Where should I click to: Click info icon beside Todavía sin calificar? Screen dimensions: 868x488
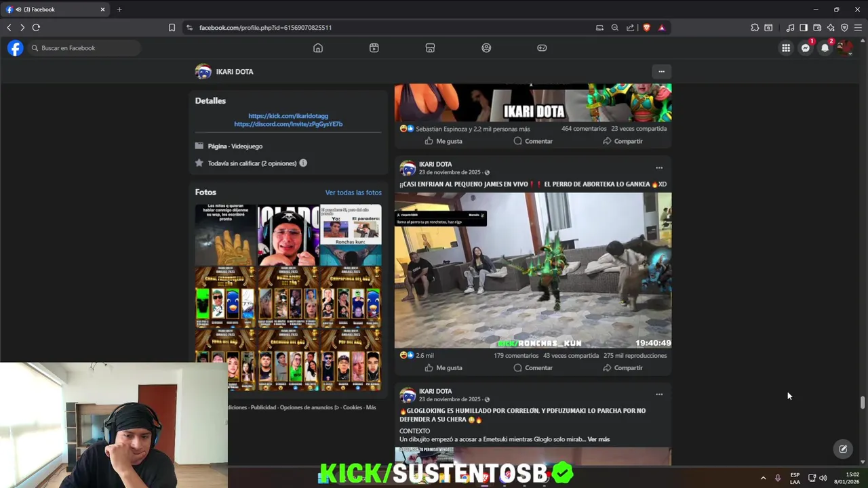click(x=303, y=163)
